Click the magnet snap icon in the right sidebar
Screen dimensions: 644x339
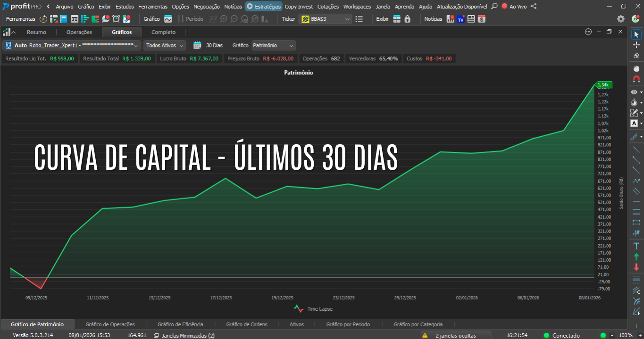[635, 78]
